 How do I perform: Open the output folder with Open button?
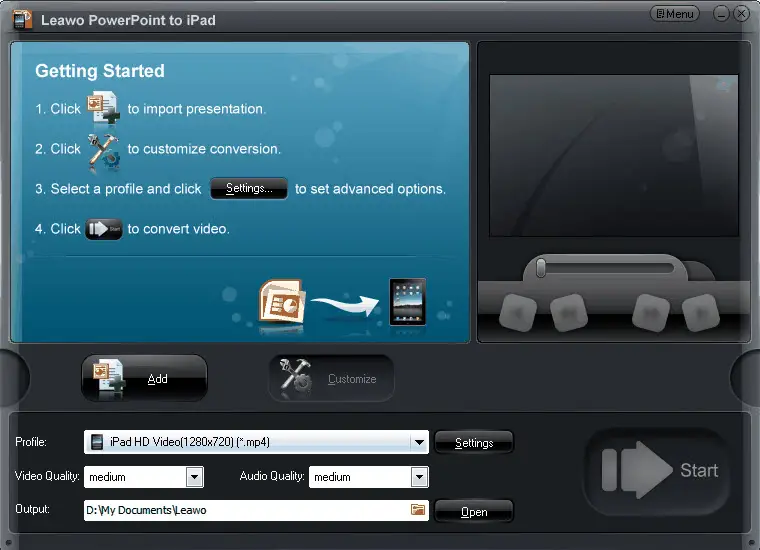pos(474,512)
